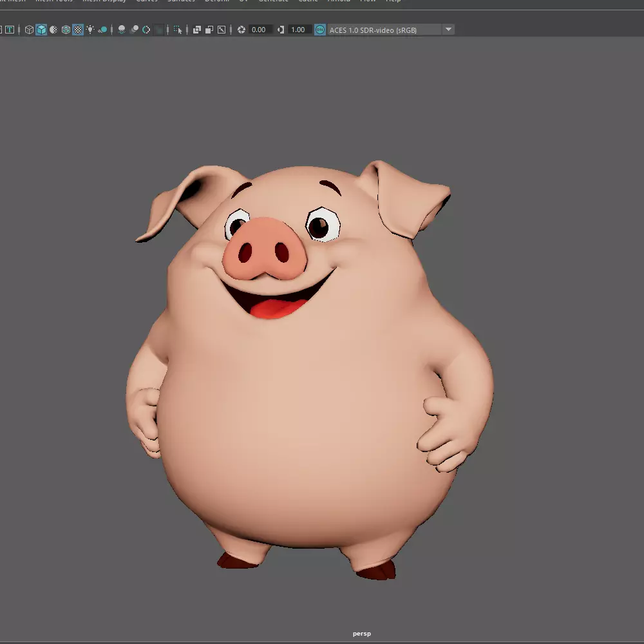
Task: Click the view transform dropdown arrow
Action: click(448, 30)
